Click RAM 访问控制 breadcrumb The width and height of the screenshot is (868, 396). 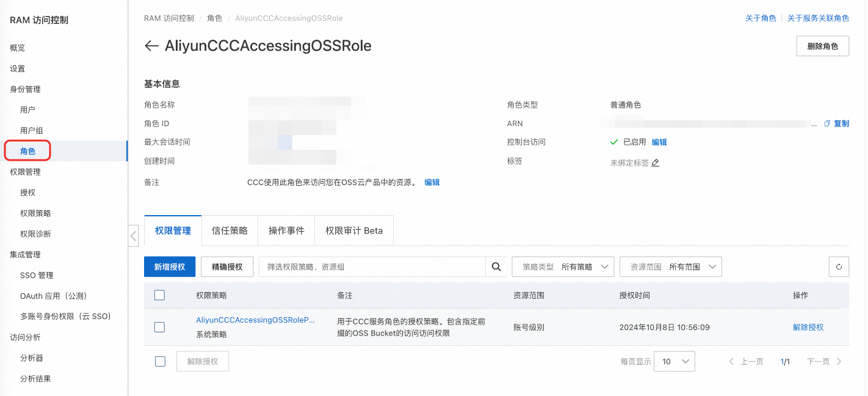click(x=168, y=18)
